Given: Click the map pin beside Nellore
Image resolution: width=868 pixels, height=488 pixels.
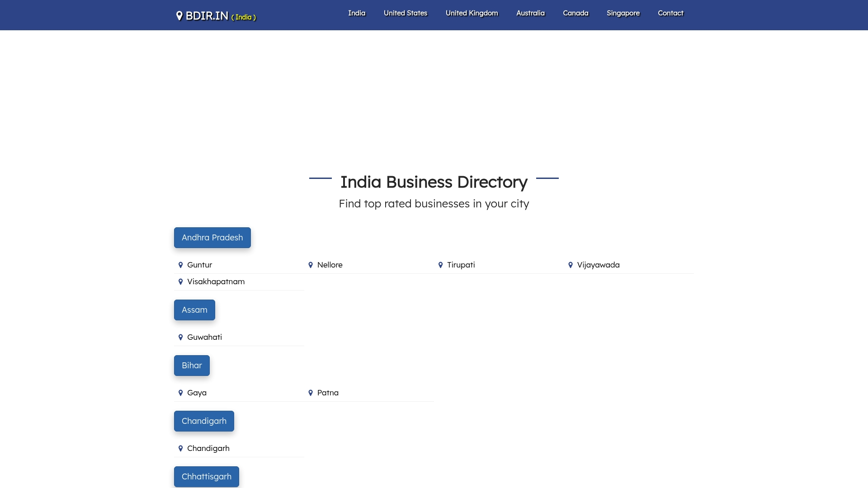Looking at the screenshot, I should (x=311, y=265).
